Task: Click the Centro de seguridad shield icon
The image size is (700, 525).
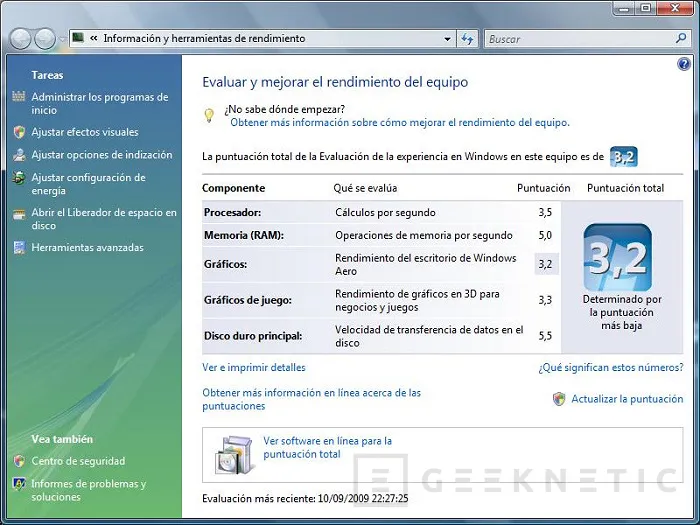Action: point(19,461)
